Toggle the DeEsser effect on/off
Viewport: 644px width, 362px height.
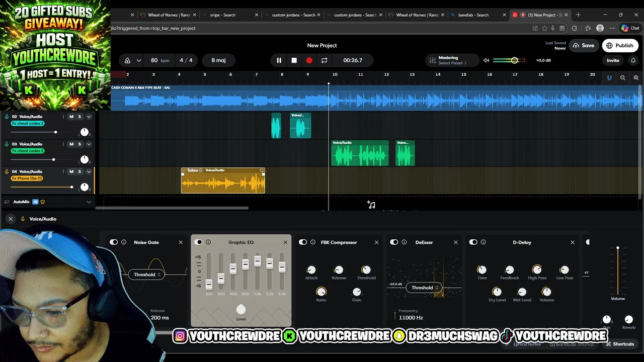coord(394,242)
